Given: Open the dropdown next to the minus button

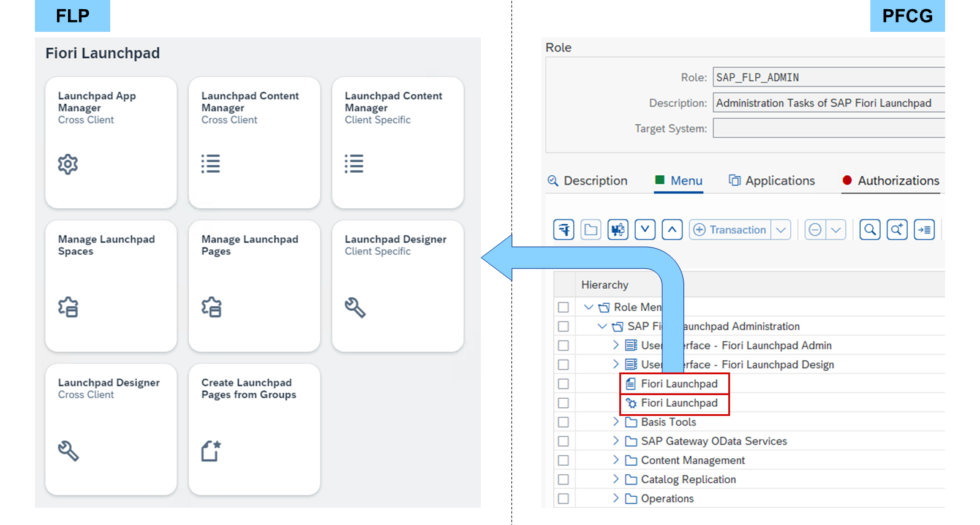Looking at the screenshot, I should (836, 230).
